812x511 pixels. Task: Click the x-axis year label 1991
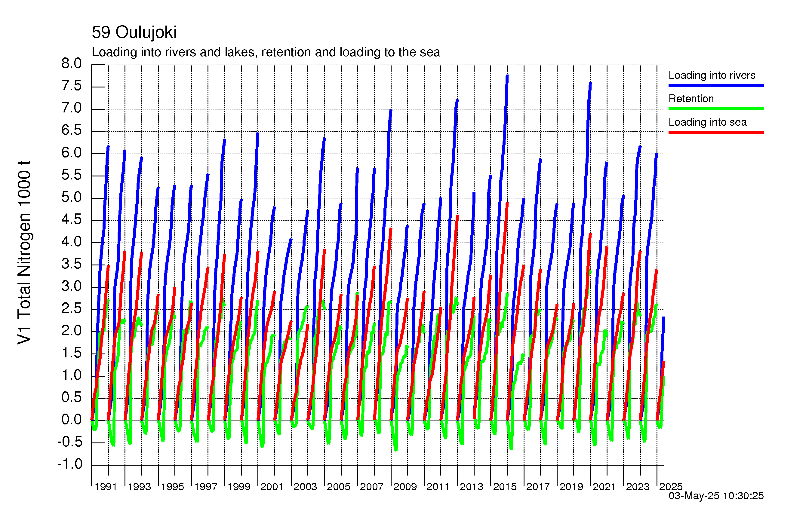tap(106, 487)
